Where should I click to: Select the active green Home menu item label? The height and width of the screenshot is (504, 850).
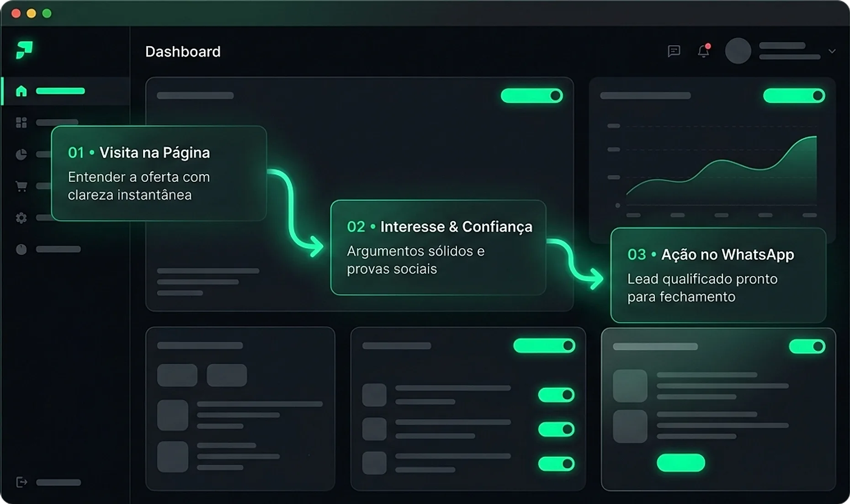pyautogui.click(x=60, y=91)
